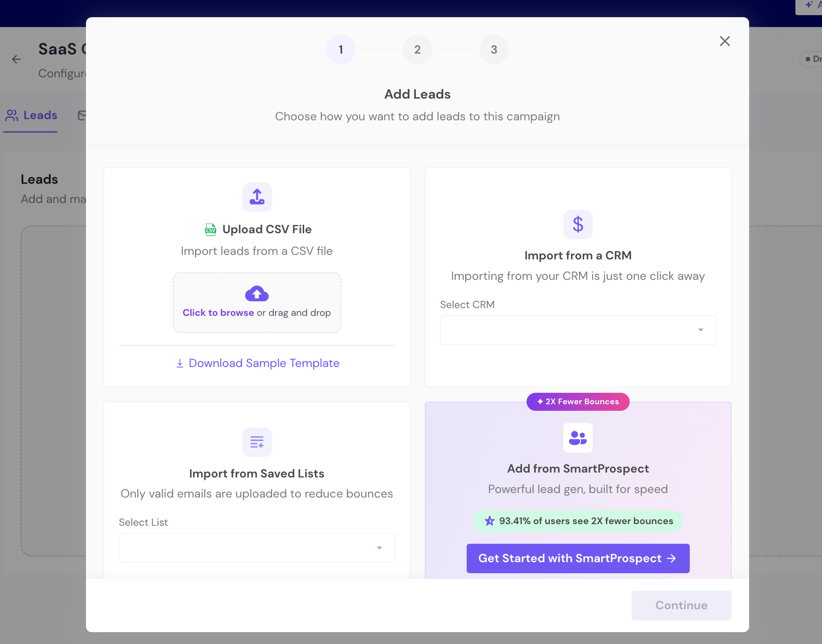Click to browse for a CSV file
The height and width of the screenshot is (644, 822).
(218, 313)
